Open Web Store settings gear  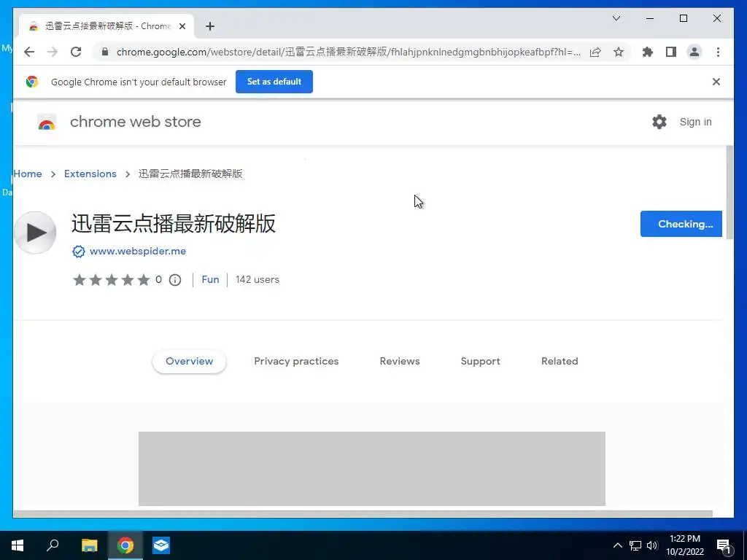[x=659, y=122]
